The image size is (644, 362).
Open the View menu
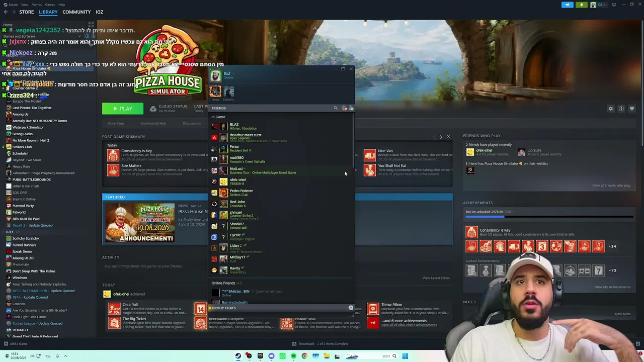coord(24,5)
